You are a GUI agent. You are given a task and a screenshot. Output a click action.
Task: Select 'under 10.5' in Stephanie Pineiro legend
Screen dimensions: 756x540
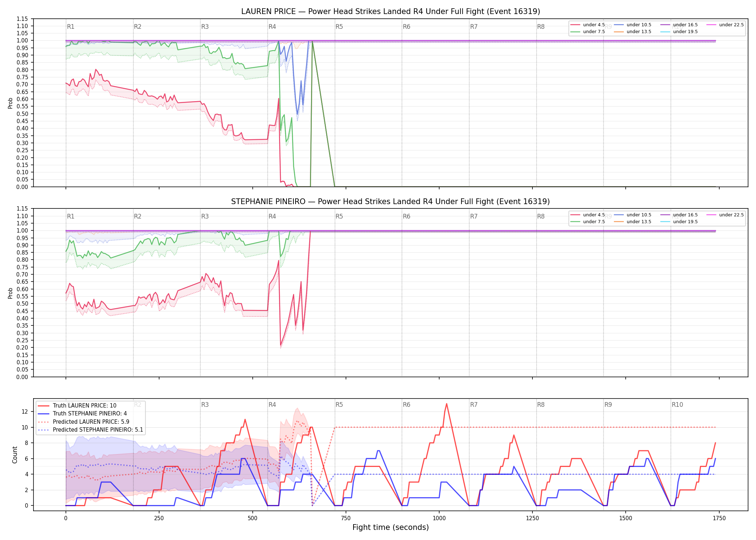tap(633, 215)
